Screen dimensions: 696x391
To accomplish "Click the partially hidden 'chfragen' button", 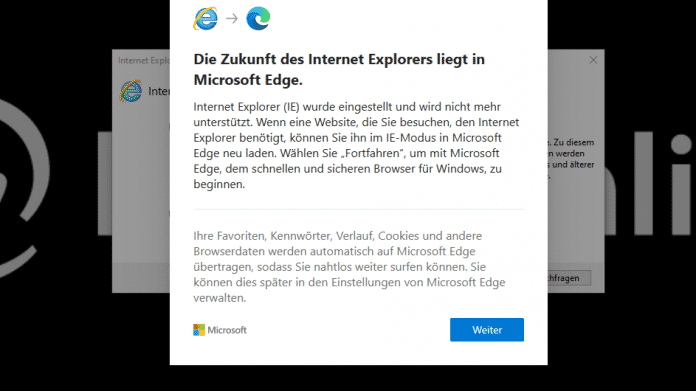I will click(569, 278).
